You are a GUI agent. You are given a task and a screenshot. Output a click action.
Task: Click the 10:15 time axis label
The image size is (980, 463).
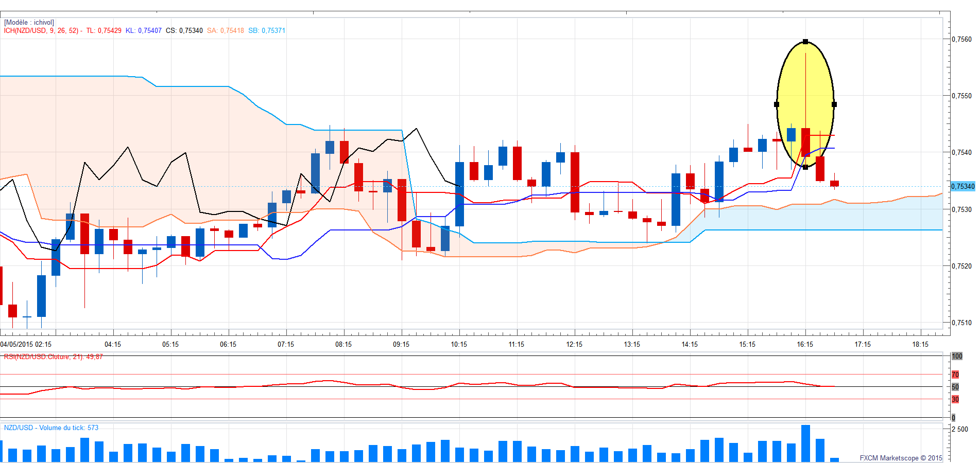point(459,344)
